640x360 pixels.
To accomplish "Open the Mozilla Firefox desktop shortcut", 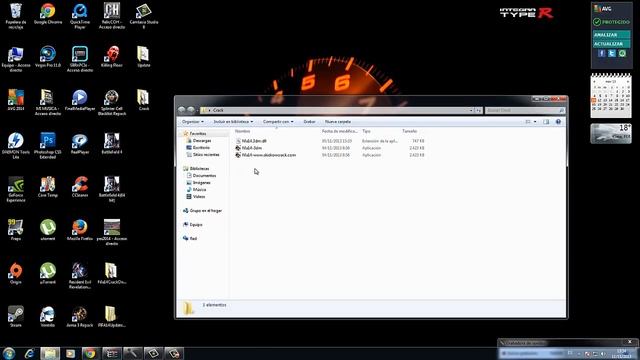I will 80,230.
